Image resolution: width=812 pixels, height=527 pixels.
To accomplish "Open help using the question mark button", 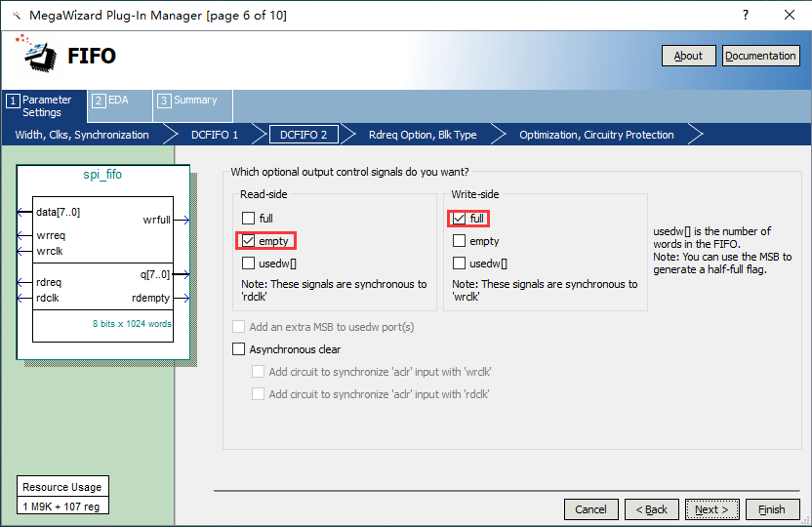I will pos(746,16).
